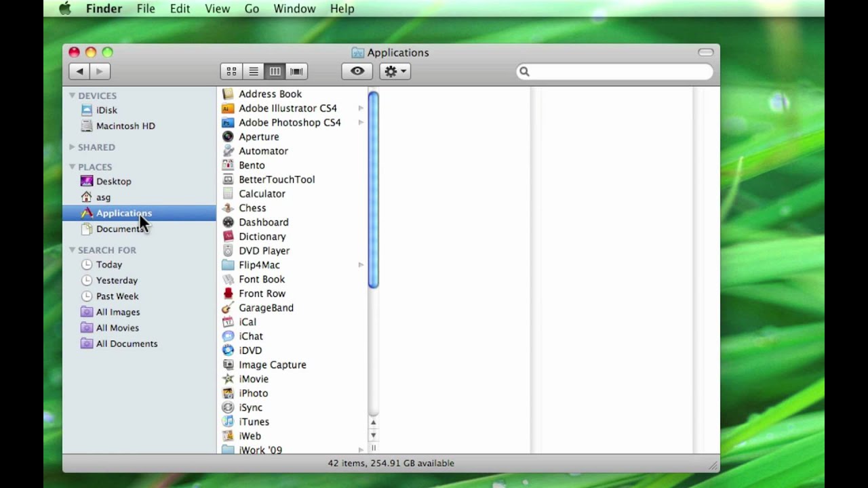Click the Finder search field
Image resolution: width=868 pixels, height=488 pixels.
(x=615, y=71)
